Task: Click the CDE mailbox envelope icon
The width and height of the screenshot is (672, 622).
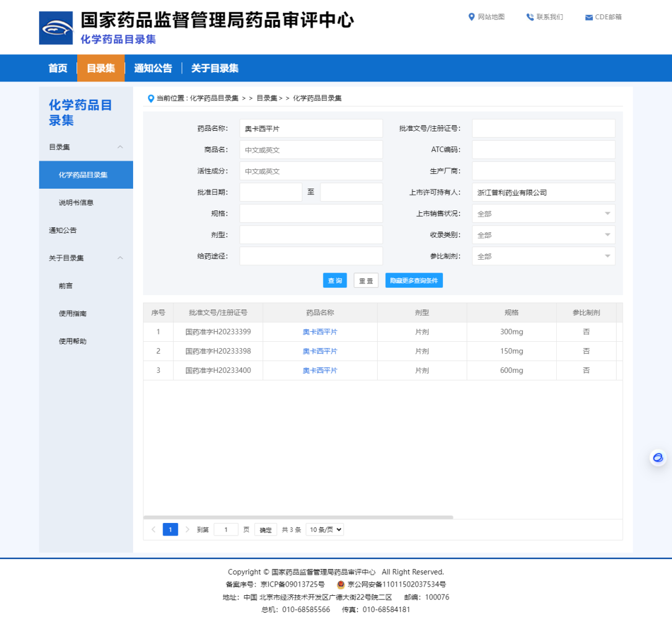Action: click(x=589, y=17)
